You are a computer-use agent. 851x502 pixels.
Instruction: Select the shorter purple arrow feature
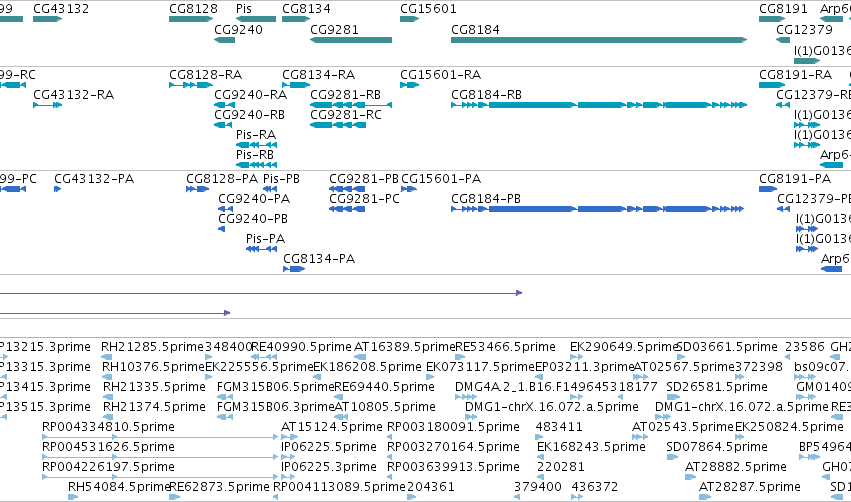point(115,313)
